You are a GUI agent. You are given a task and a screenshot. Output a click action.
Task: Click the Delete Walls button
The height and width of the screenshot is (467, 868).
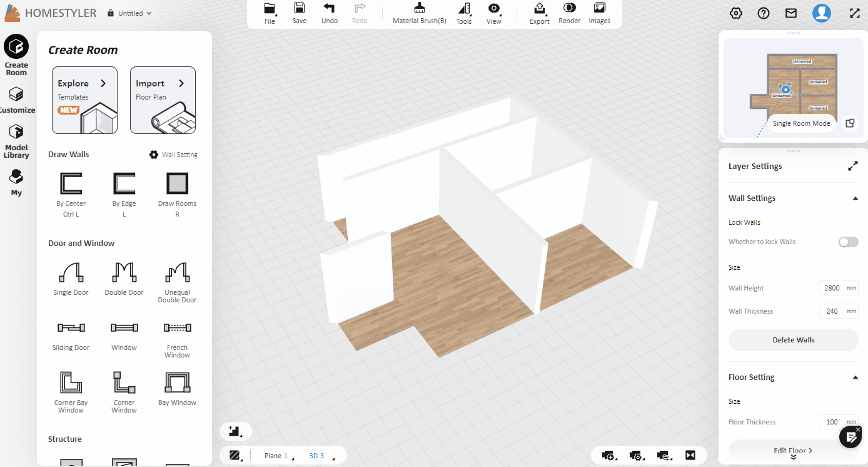click(793, 340)
